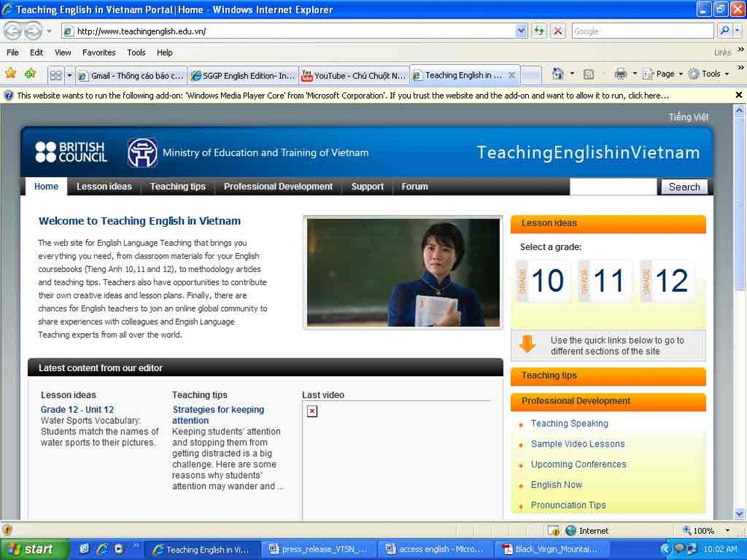Image resolution: width=747 pixels, height=560 pixels.
Task: Open the address bar history dropdown
Action: [521, 31]
